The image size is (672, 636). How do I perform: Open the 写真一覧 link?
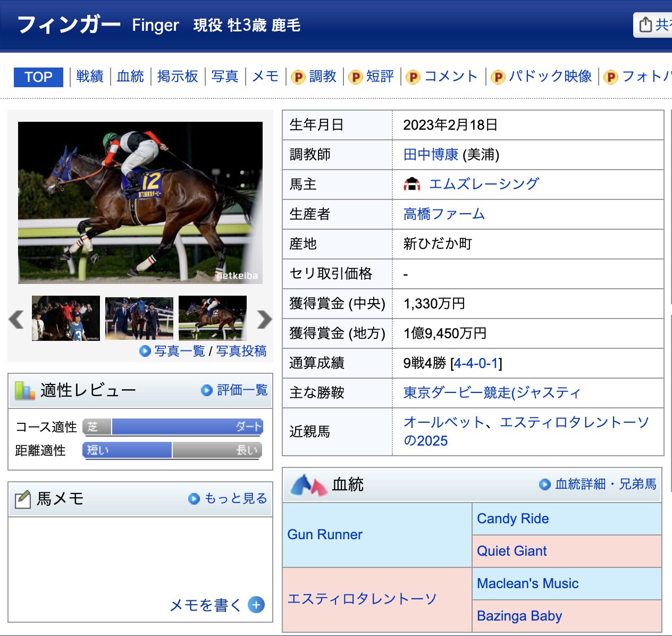click(x=180, y=351)
